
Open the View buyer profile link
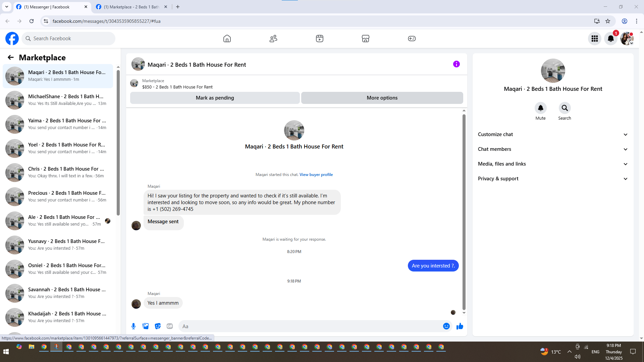[316, 175]
